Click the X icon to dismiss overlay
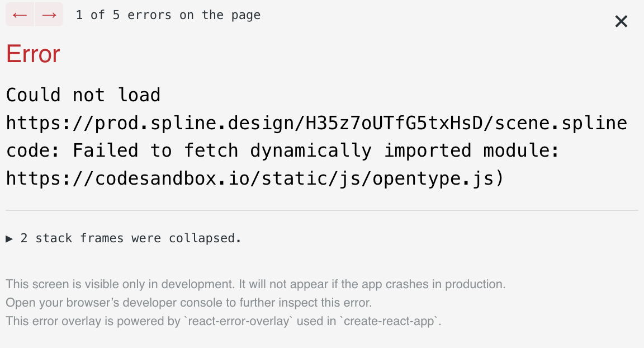The image size is (644, 348). pyautogui.click(x=621, y=21)
